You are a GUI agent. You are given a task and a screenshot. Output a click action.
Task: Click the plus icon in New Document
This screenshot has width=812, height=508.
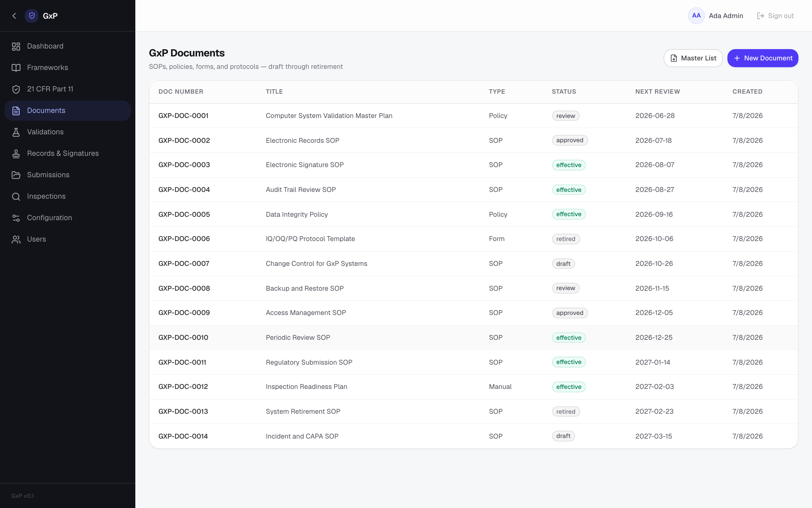[x=737, y=58]
